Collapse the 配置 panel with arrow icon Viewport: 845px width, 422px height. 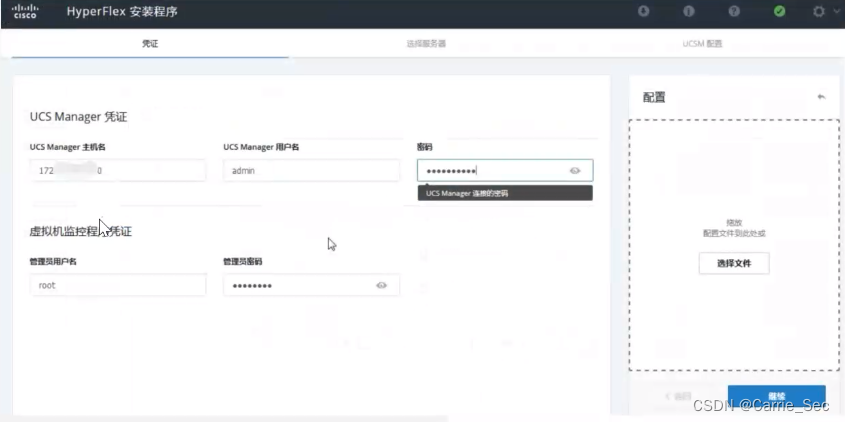[x=821, y=97]
